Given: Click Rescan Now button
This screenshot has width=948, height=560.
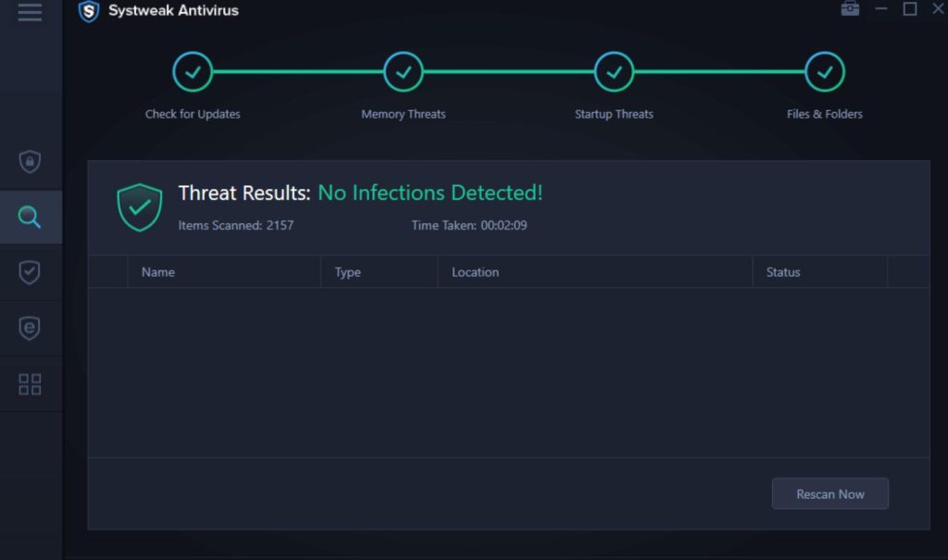Looking at the screenshot, I should 830,494.
